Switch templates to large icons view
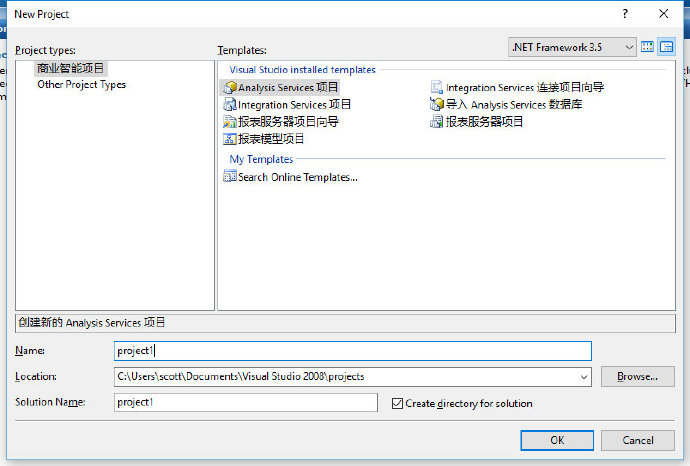 (x=647, y=47)
